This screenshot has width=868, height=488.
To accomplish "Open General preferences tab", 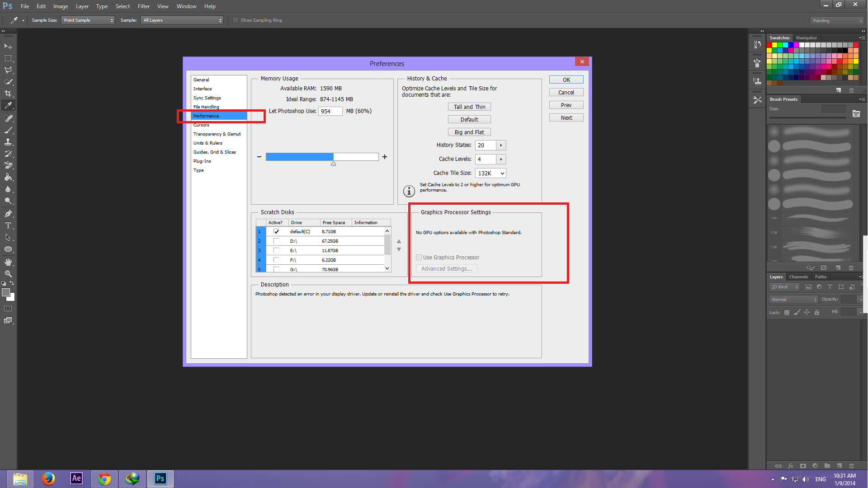I will [x=201, y=79].
